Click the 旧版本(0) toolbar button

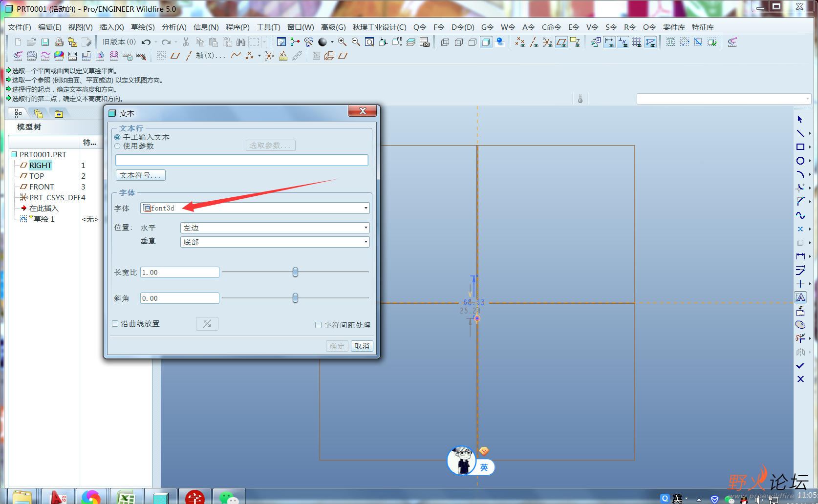(x=119, y=42)
